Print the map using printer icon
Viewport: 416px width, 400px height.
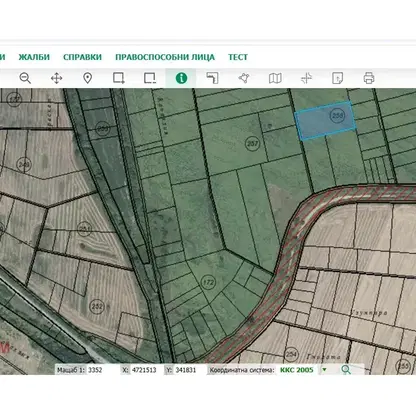click(369, 78)
